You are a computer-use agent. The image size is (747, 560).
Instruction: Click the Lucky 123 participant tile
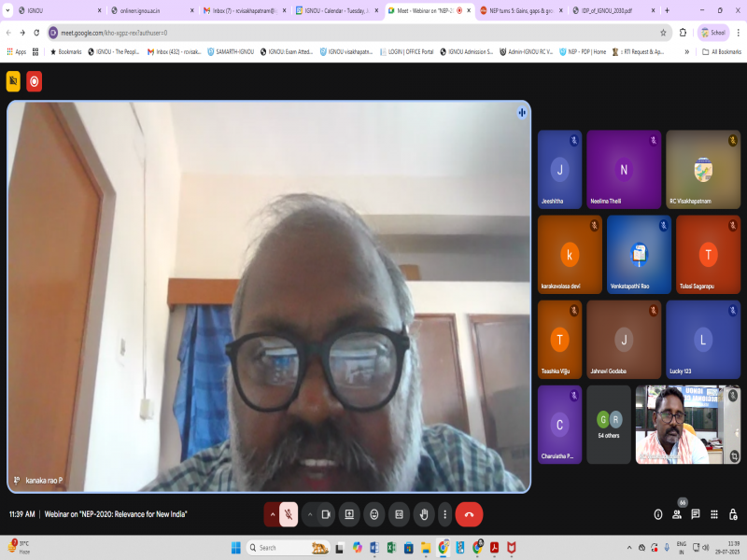pos(703,340)
